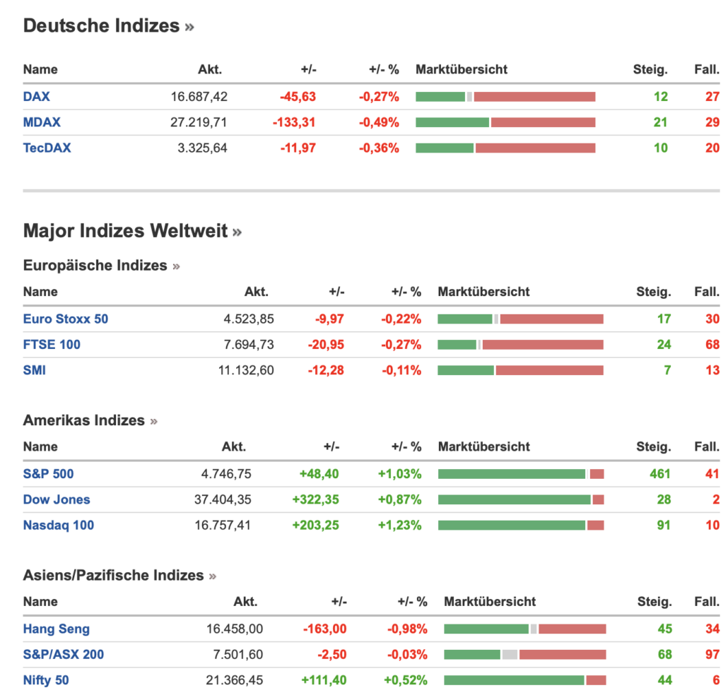Click the Dow Jones fallers count 2

tap(716, 499)
